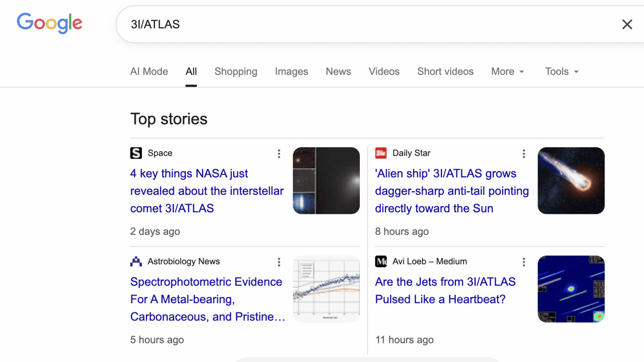
Task: Click the Medium favicon for Avi Loeb
Action: click(381, 261)
